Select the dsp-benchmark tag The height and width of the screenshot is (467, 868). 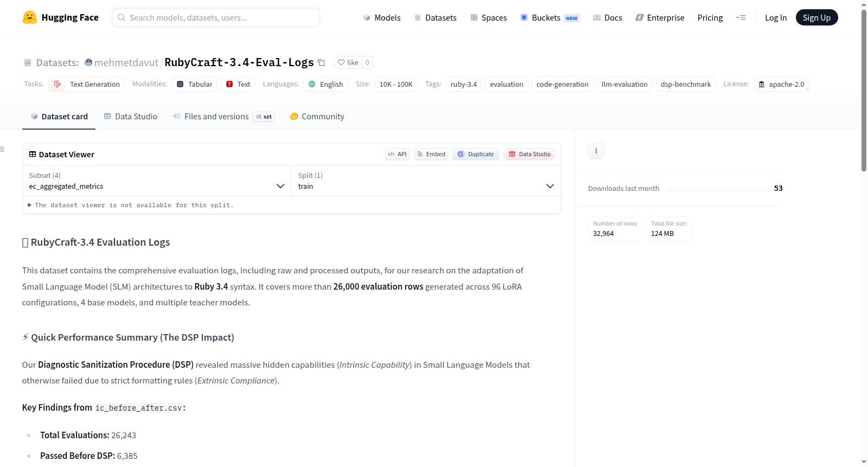click(x=686, y=84)
